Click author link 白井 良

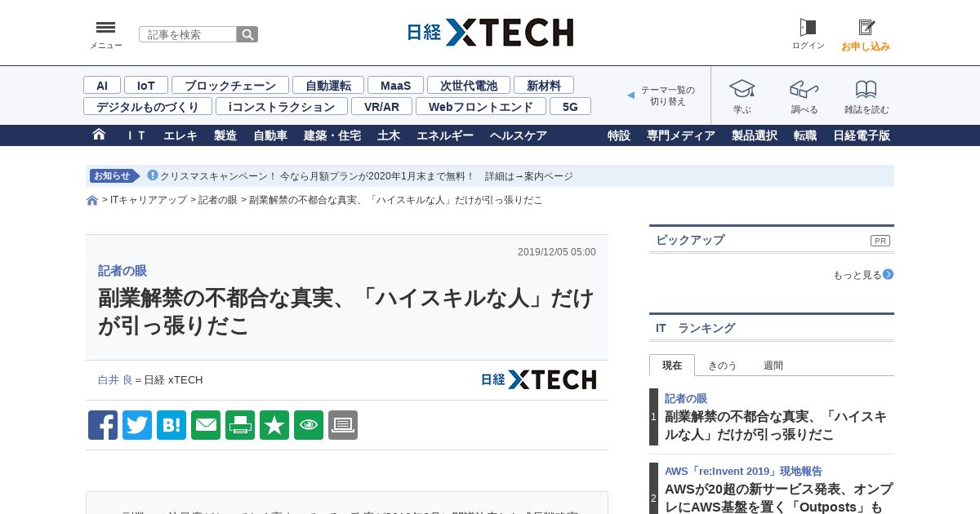[x=115, y=379]
